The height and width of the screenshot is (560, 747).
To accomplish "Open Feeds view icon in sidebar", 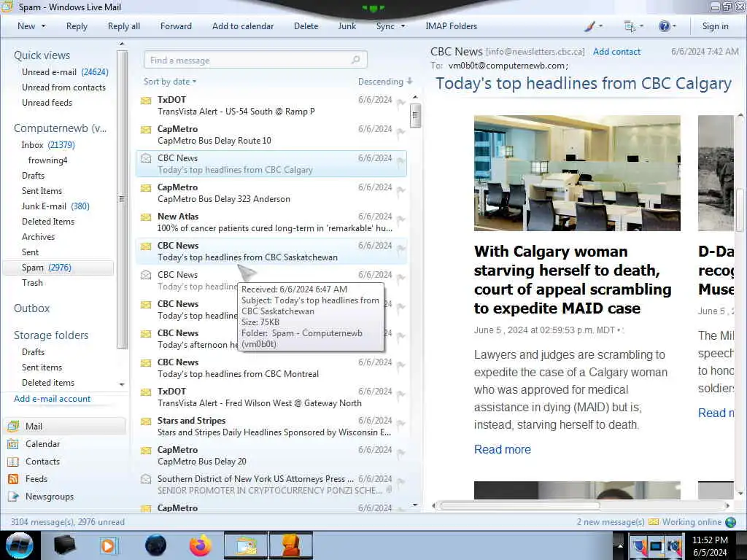I will [x=13, y=479].
